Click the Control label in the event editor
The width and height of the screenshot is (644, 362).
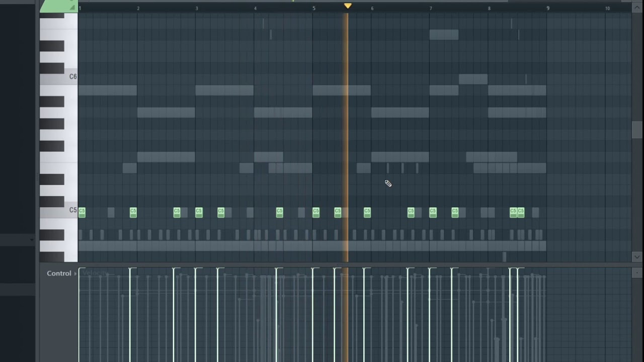tap(59, 274)
